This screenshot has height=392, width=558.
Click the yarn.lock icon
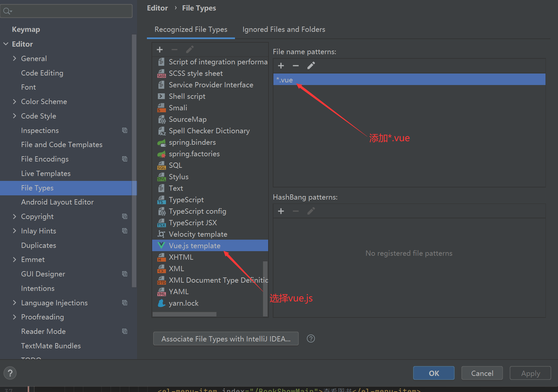161,303
